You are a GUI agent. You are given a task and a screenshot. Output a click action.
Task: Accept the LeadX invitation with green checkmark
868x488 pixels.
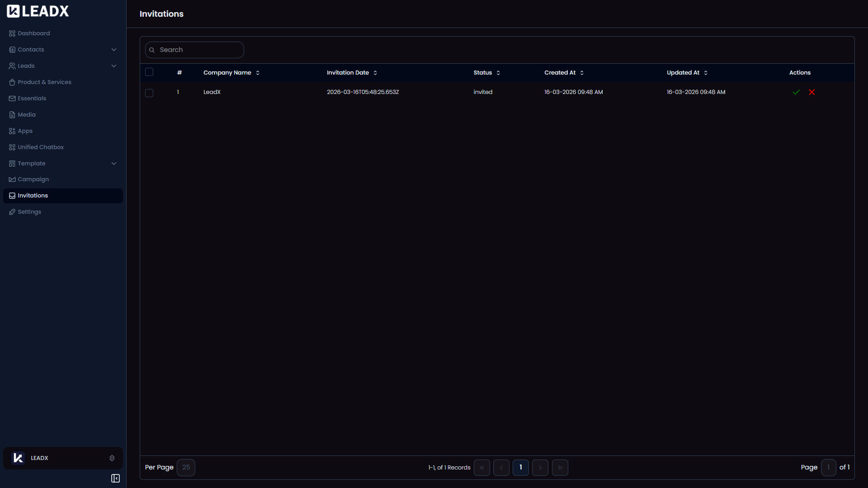click(x=796, y=92)
